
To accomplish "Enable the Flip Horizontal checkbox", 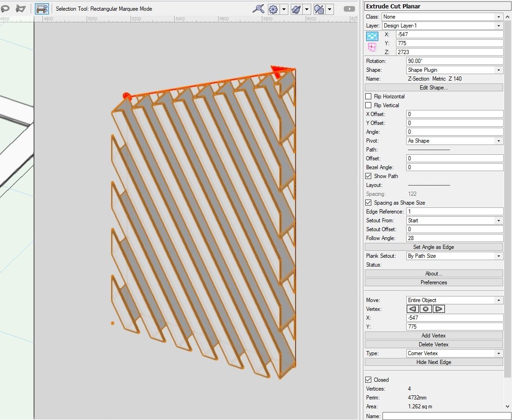I will pyautogui.click(x=369, y=96).
